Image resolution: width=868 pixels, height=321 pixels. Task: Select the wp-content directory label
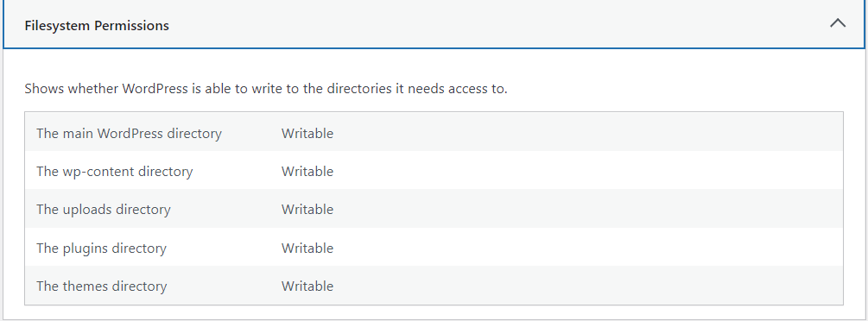pyautogui.click(x=115, y=172)
